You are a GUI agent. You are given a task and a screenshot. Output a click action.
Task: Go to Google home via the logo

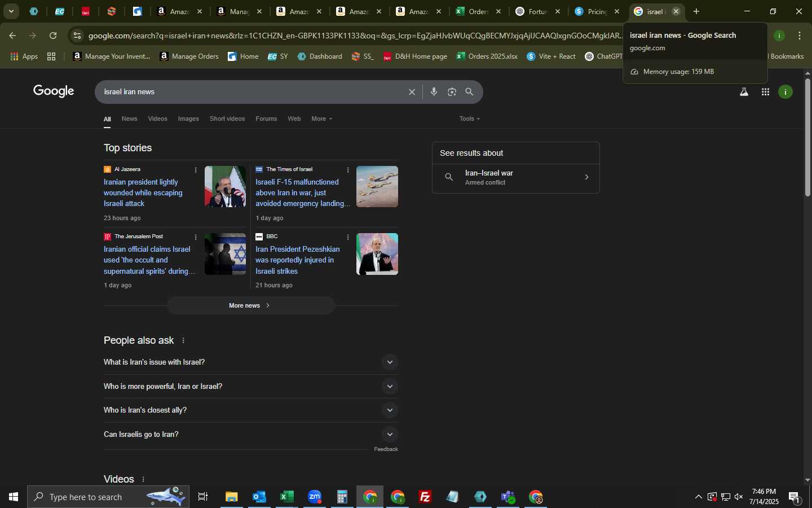[54, 91]
